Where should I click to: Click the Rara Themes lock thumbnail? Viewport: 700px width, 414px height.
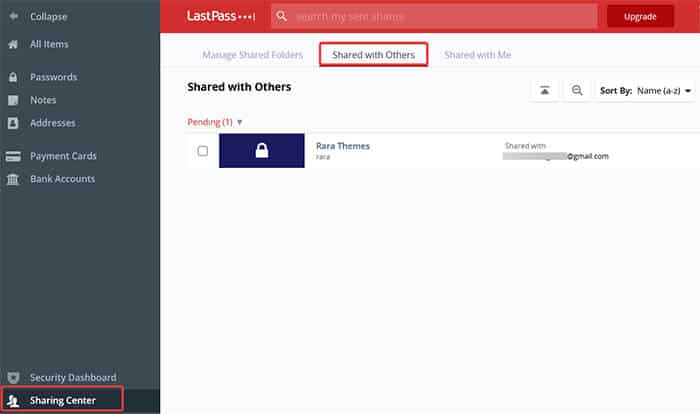262,151
